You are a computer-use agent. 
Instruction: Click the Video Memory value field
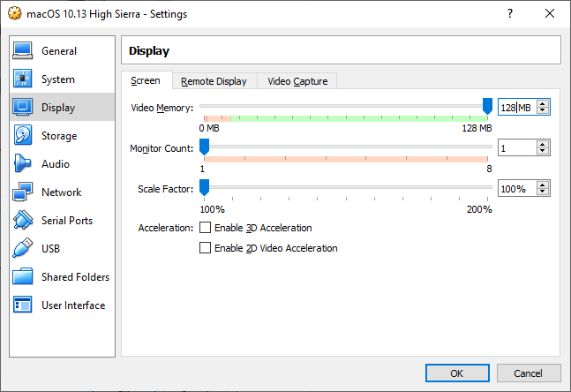(x=516, y=108)
